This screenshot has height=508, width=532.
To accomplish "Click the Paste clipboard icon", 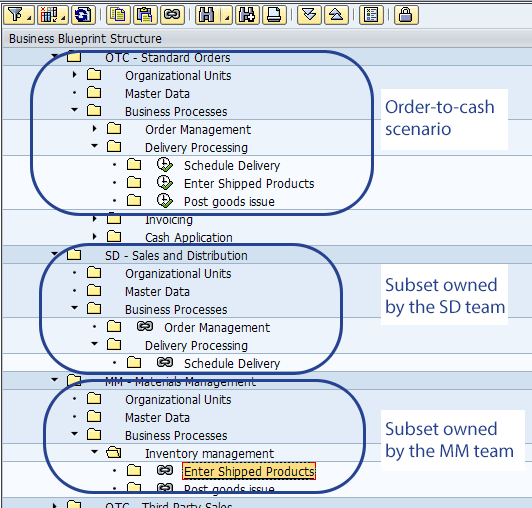I will pyautogui.click(x=145, y=15).
